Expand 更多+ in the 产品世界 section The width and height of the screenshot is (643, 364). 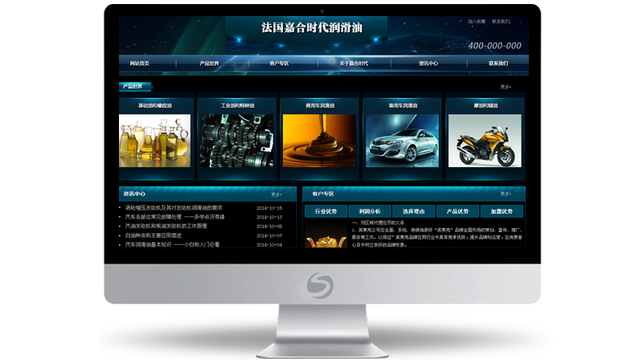pos(506,87)
